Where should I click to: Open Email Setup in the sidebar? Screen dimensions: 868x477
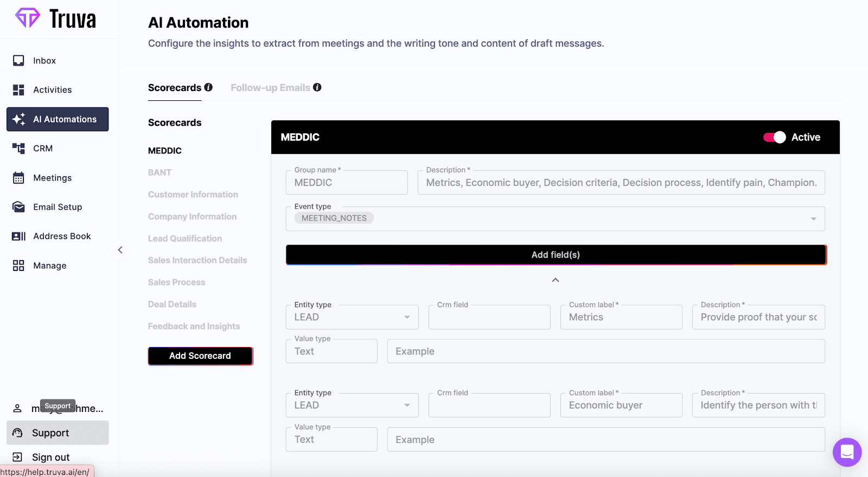(x=58, y=207)
